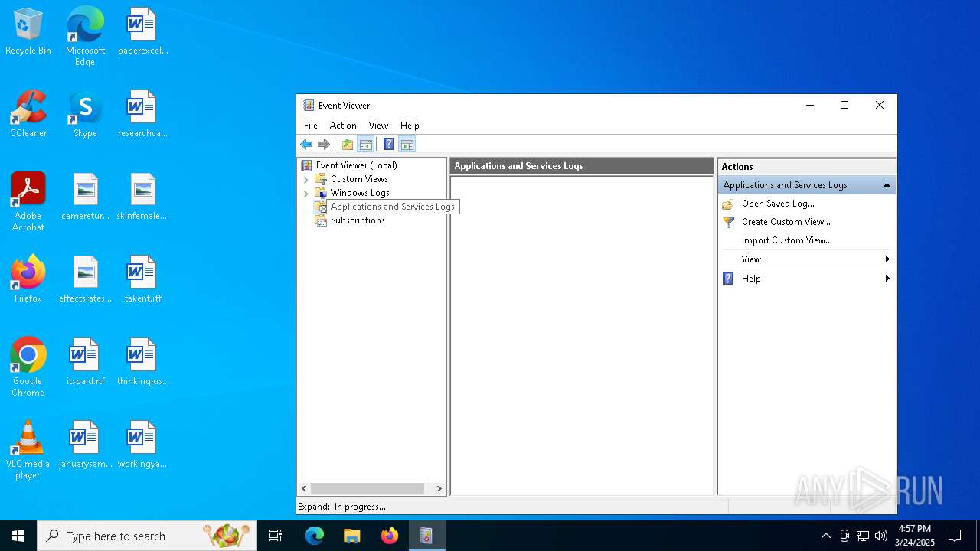Click the taskbar search box

[147, 536]
